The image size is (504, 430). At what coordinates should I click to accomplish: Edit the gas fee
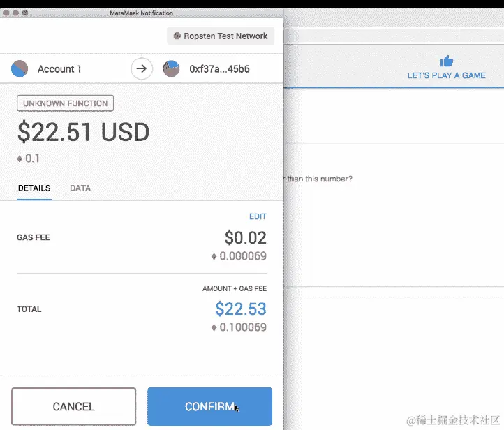coord(258,216)
